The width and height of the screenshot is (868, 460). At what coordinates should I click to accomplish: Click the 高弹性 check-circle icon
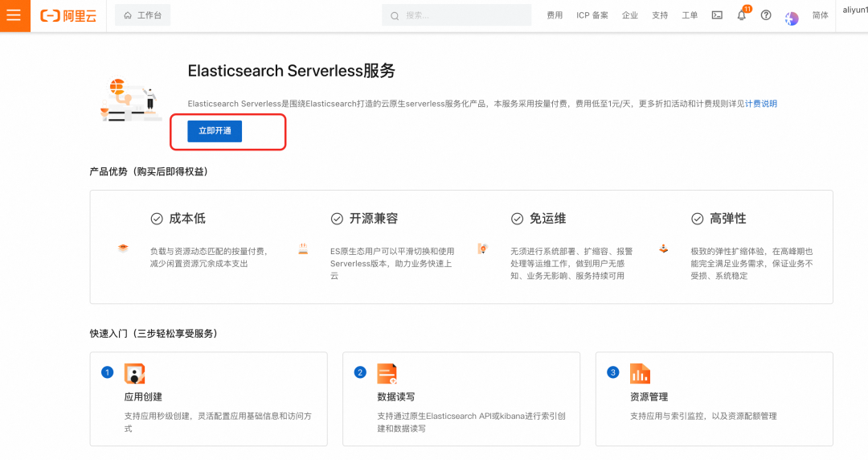(698, 219)
